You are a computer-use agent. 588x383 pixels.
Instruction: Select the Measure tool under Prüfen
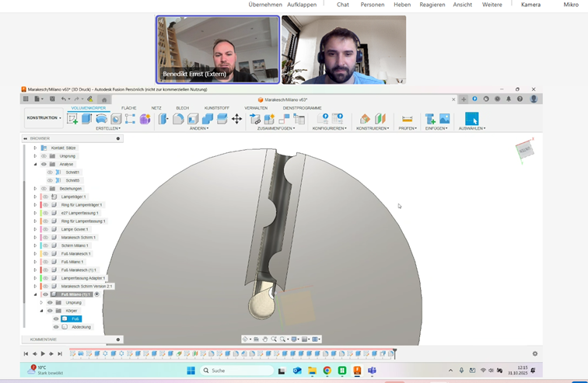(x=407, y=119)
